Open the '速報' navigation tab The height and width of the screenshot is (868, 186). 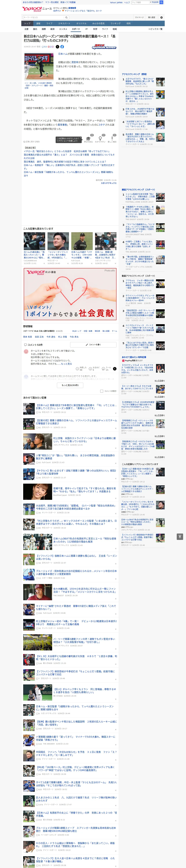coord(38,24)
